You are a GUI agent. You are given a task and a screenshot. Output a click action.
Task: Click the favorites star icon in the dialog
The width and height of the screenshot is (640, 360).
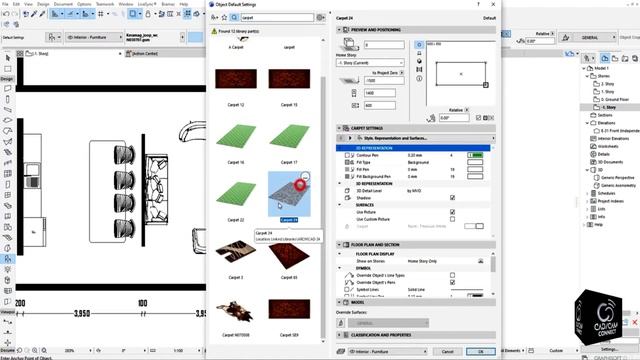pos(224,18)
